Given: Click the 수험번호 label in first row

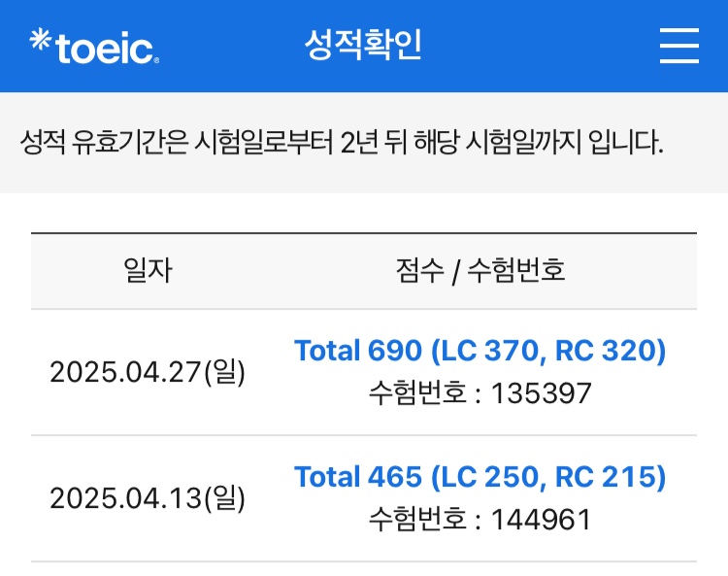Looking at the screenshot, I should 417,393.
